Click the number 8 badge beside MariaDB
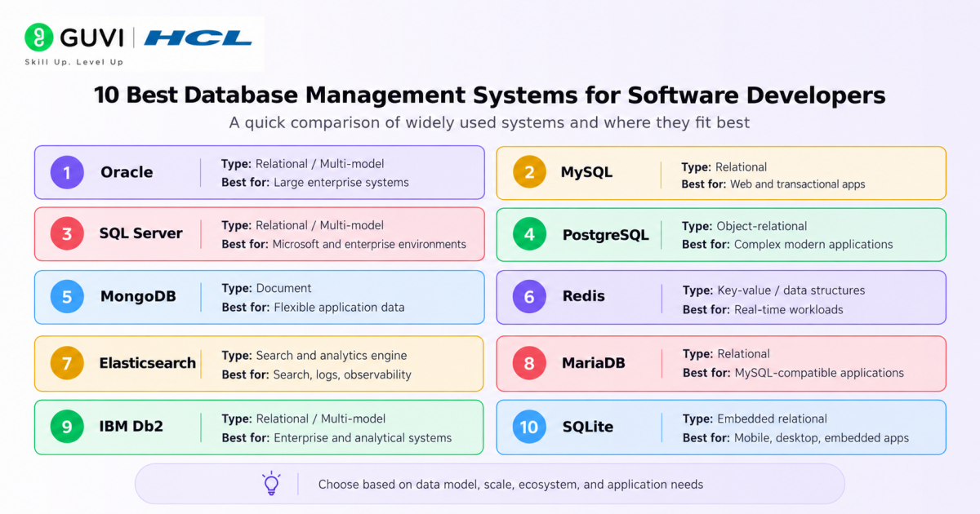 point(529,363)
